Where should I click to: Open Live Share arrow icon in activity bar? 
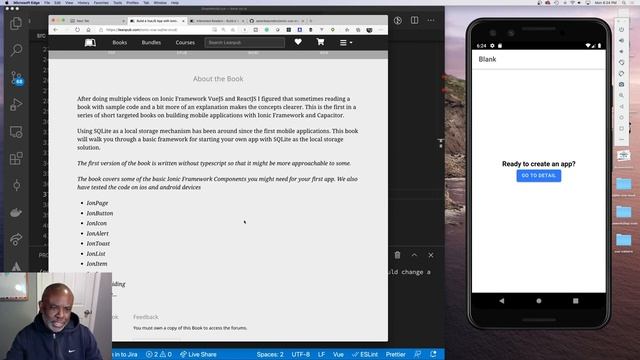(16, 239)
